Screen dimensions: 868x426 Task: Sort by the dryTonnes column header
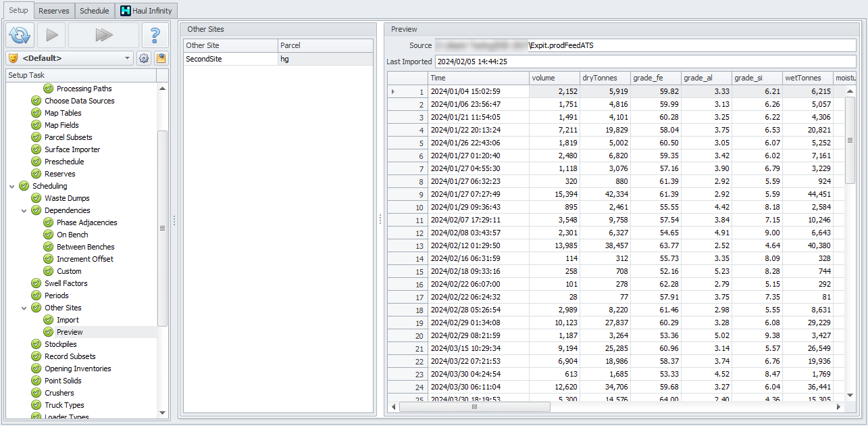pyautogui.click(x=605, y=78)
